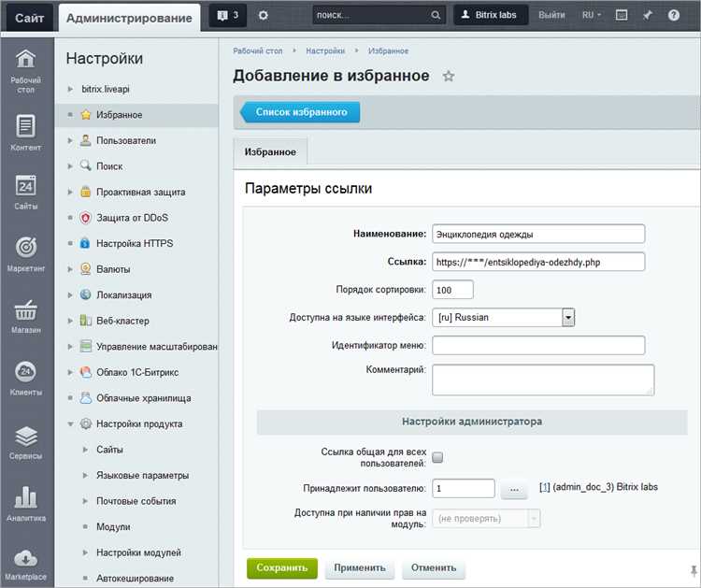This screenshot has height=588, width=701.
Task: Select the Избранное form tab
Action: click(x=270, y=152)
